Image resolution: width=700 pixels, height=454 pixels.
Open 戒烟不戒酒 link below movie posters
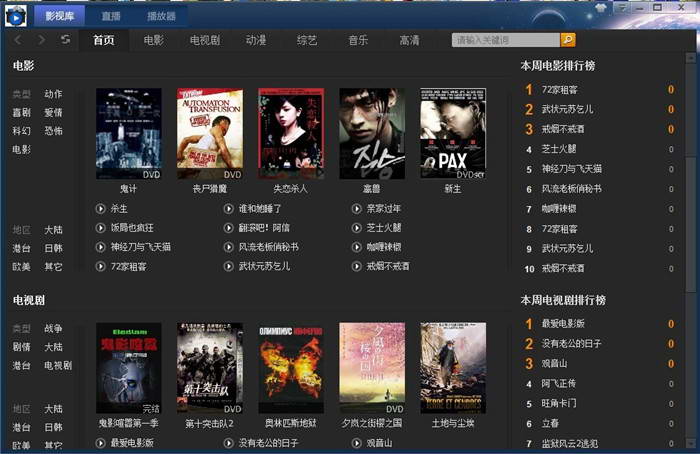pos(388,267)
